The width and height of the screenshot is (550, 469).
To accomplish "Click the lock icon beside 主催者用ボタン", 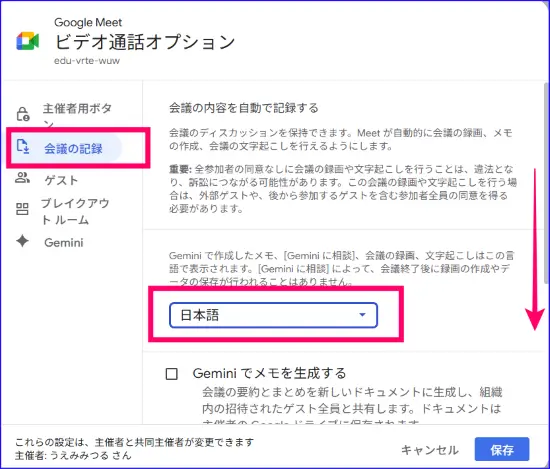I will click(x=23, y=114).
